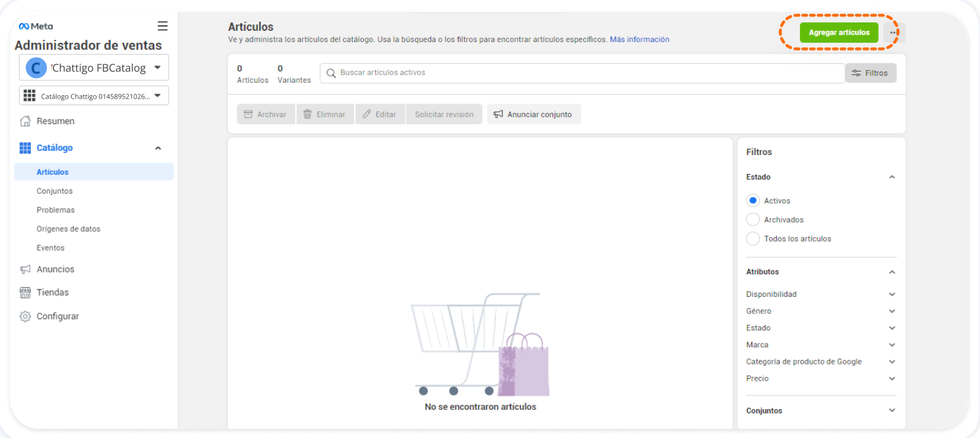
Task: Click the Meta logo
Action: 35,26
